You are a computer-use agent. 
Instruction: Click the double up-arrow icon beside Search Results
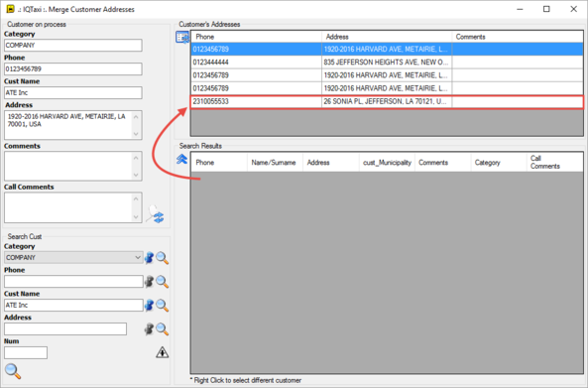click(x=181, y=159)
